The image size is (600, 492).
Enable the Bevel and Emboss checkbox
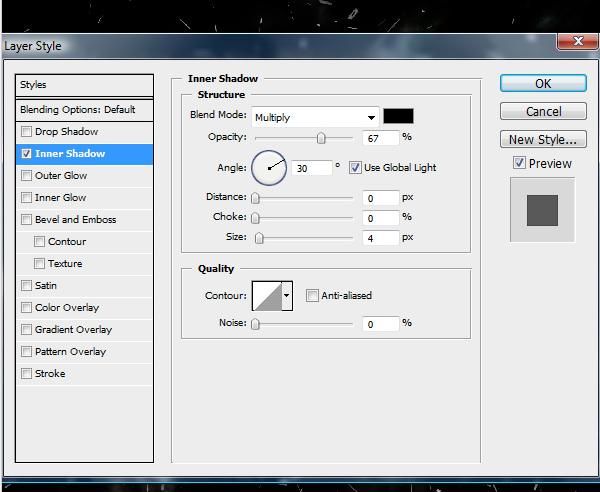point(26,220)
